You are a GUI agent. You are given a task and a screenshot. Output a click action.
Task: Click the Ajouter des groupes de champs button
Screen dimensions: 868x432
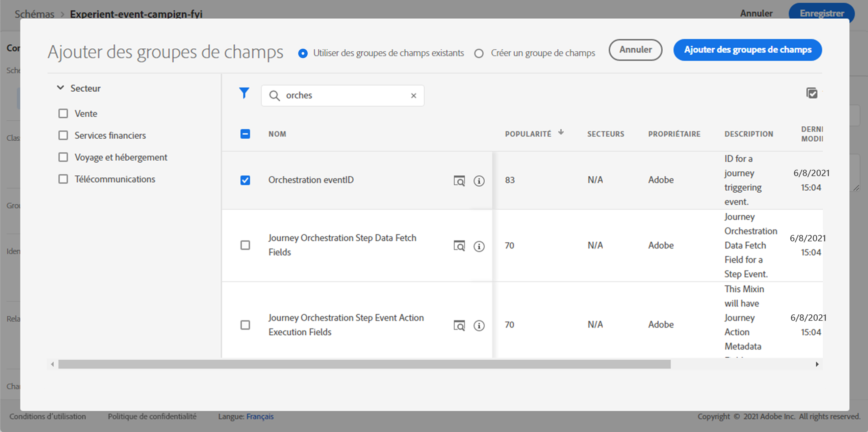(x=747, y=50)
